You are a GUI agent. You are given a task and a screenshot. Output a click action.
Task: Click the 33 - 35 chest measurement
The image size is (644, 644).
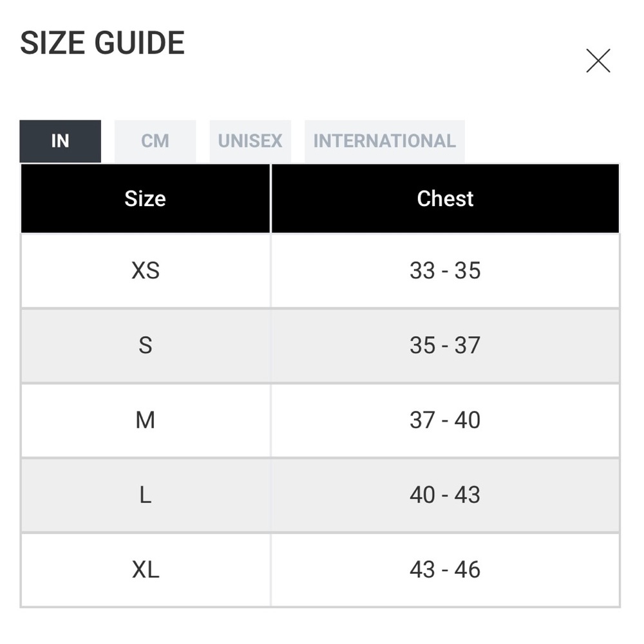pyautogui.click(x=445, y=270)
